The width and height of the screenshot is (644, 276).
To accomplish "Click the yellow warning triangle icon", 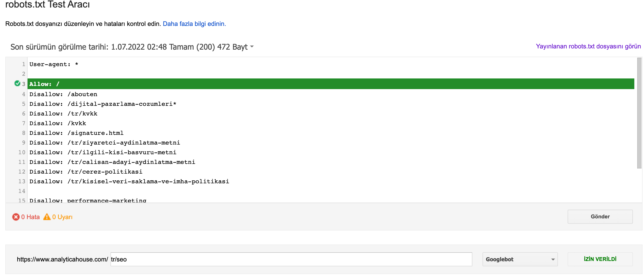I will 47,217.
